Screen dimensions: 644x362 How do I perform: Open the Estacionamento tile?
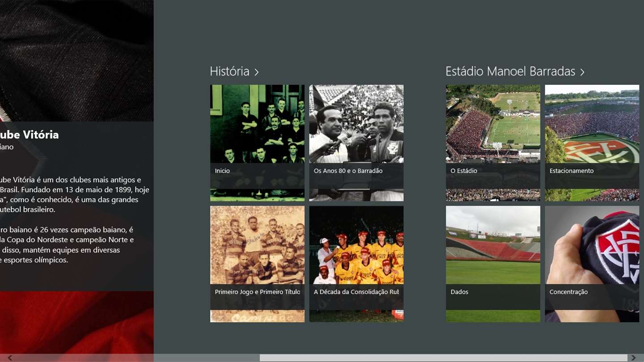coord(592,143)
